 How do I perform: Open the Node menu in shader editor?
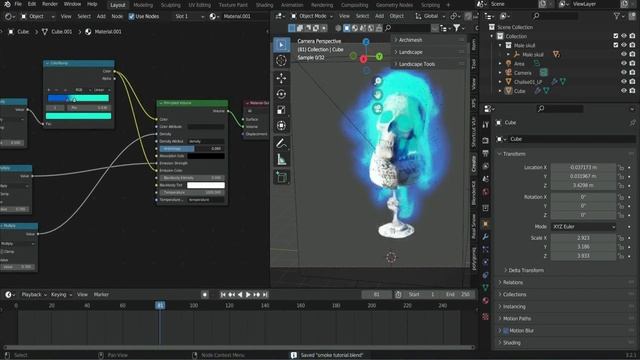coord(117,16)
